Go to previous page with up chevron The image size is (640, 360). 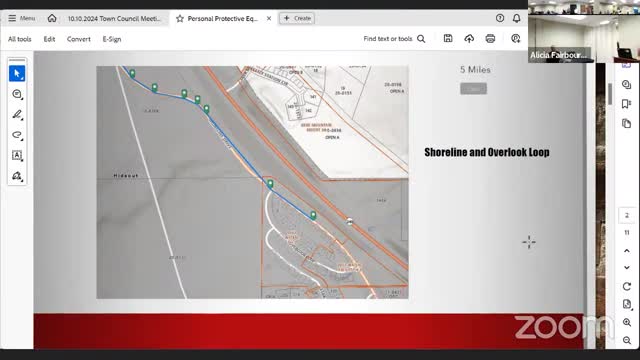point(627,251)
